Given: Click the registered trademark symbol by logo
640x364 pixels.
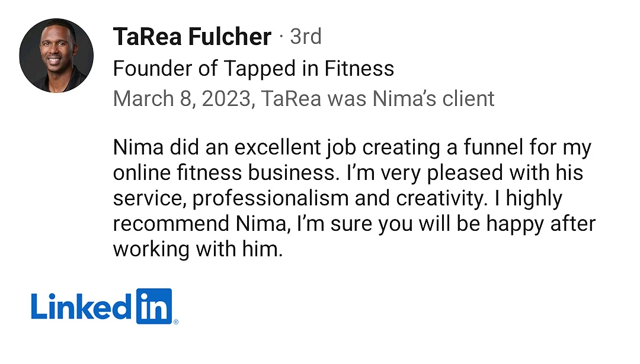Looking at the screenshot, I should coord(176,322).
